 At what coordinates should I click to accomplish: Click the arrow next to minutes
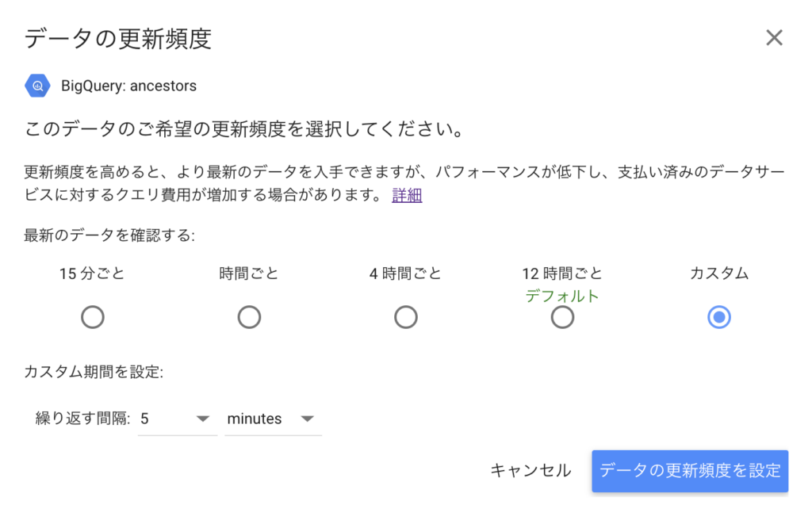[x=308, y=419]
